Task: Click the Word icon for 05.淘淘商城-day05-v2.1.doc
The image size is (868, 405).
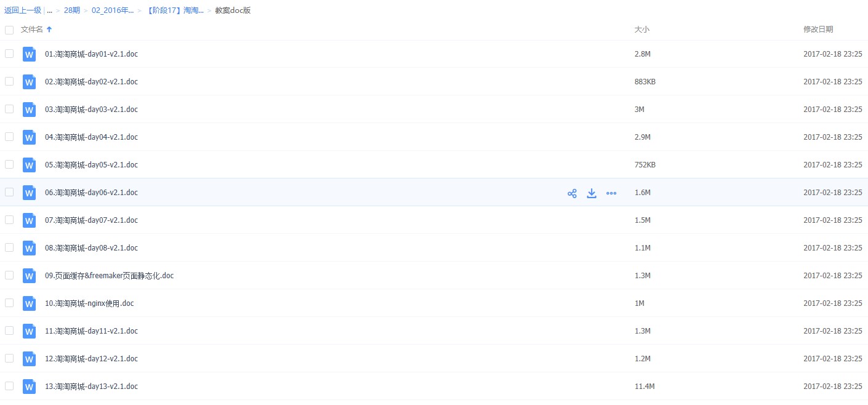Action: point(29,165)
